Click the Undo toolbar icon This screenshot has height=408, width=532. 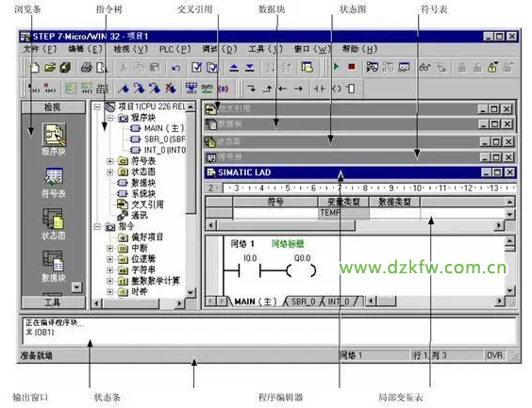[x=175, y=68]
